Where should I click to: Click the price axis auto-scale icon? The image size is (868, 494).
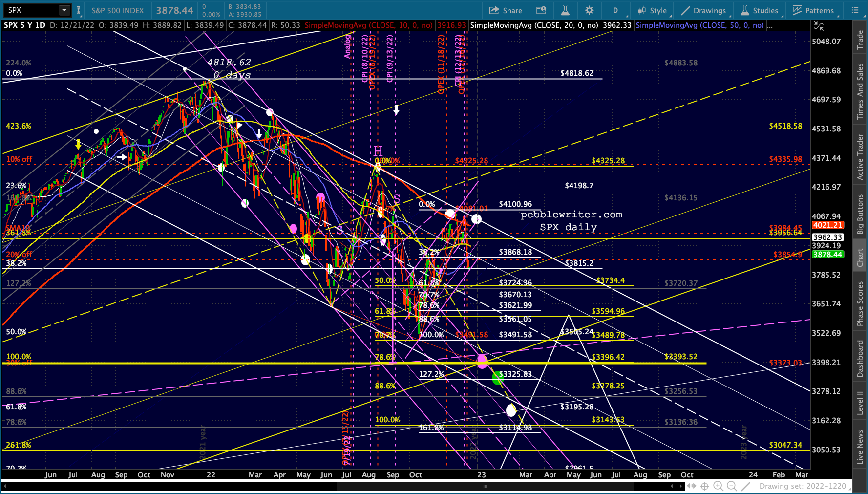(x=819, y=26)
